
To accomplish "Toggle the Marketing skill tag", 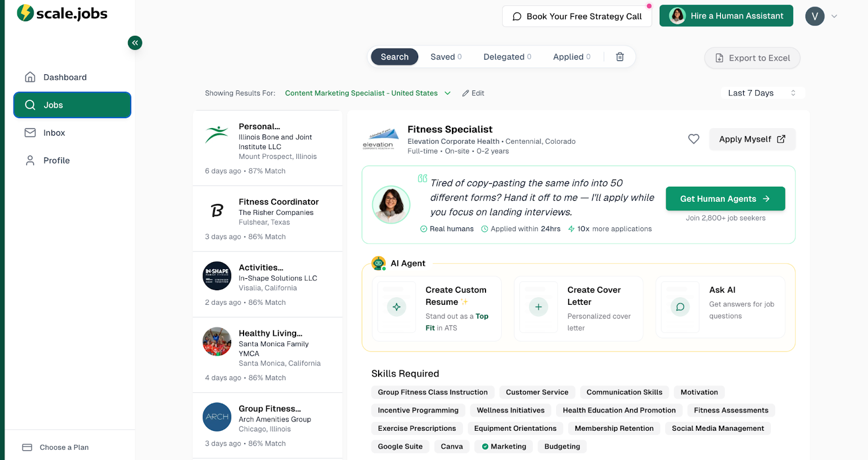I will pos(504,446).
